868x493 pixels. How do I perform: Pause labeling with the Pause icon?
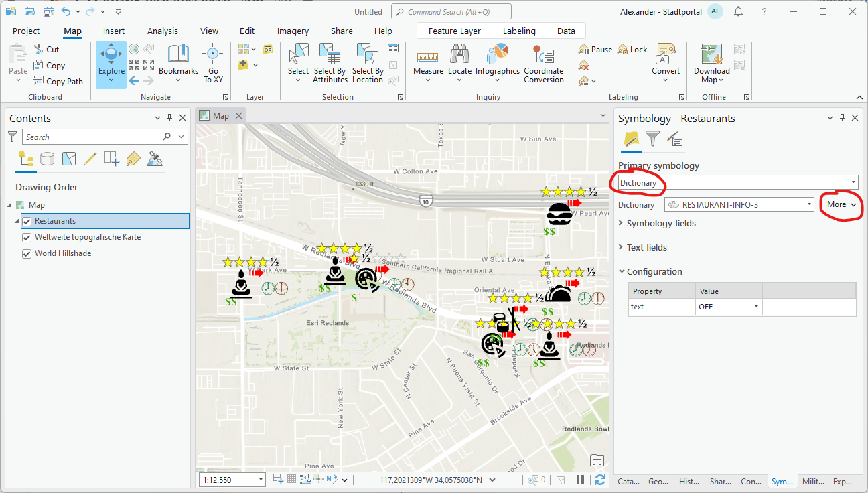(x=594, y=49)
